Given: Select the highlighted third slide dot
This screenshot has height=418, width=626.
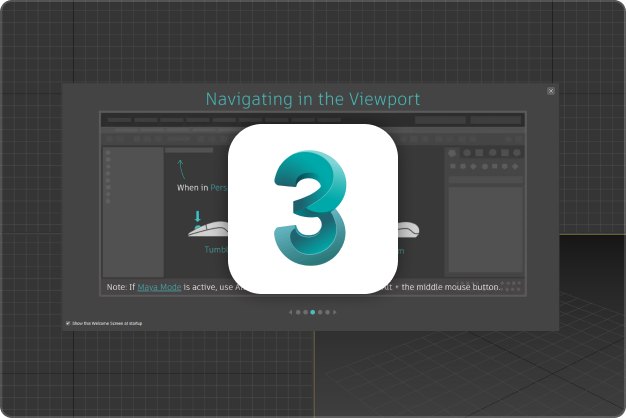Looking at the screenshot, I should click(x=313, y=312).
